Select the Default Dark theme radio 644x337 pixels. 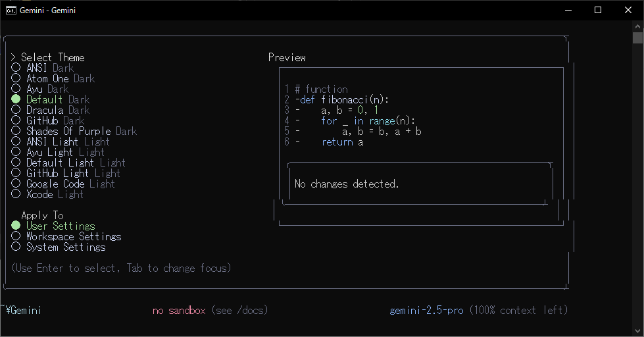16,99
